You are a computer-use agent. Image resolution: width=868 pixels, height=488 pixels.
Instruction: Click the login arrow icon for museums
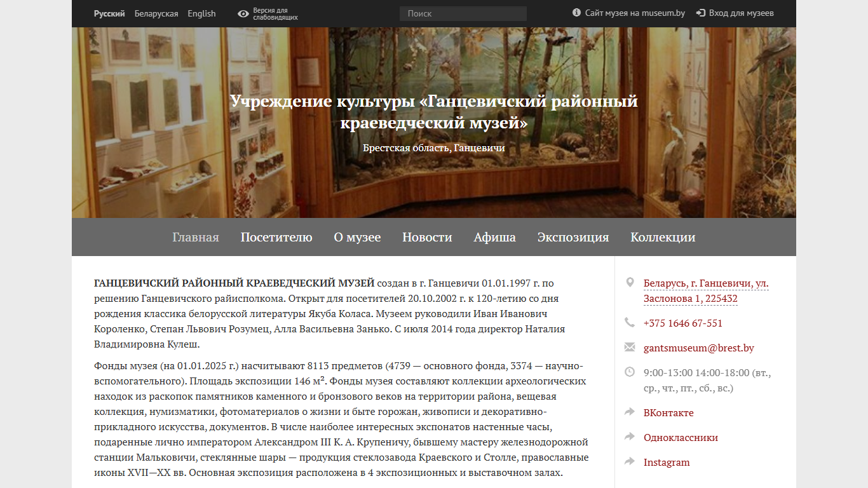click(700, 13)
